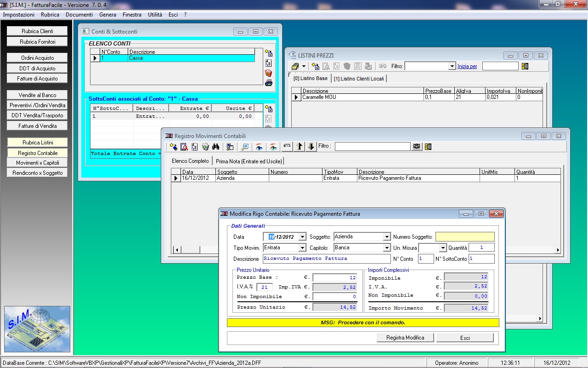Image resolution: width=588 pixels, height=368 pixels.
Task: Expand the Soggetto combo box showing Azienda
Action: pos(387,237)
